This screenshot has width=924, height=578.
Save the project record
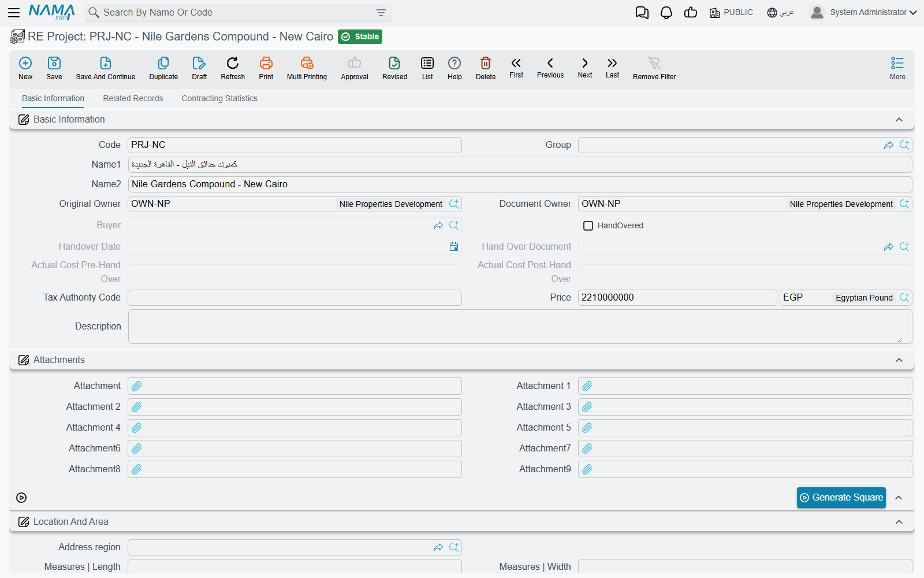(54, 68)
